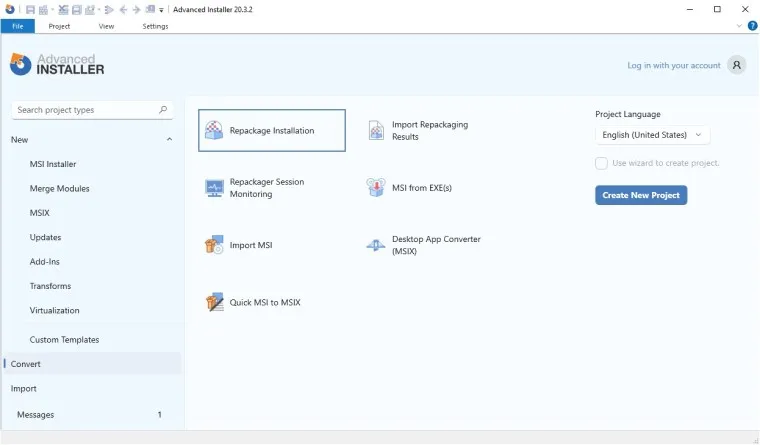Collapse the ribbon with top-right chevron
Image resolution: width=760 pixels, height=445 pixels.
[x=739, y=26]
